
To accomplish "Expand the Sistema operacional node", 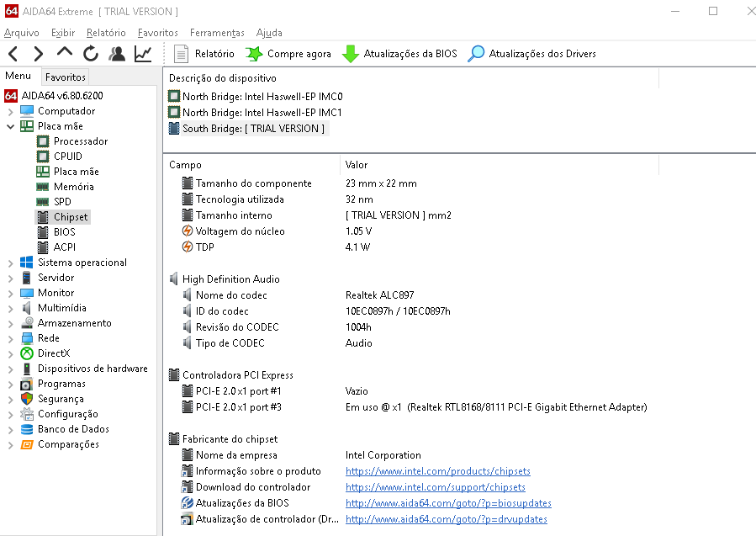I will click(x=11, y=263).
